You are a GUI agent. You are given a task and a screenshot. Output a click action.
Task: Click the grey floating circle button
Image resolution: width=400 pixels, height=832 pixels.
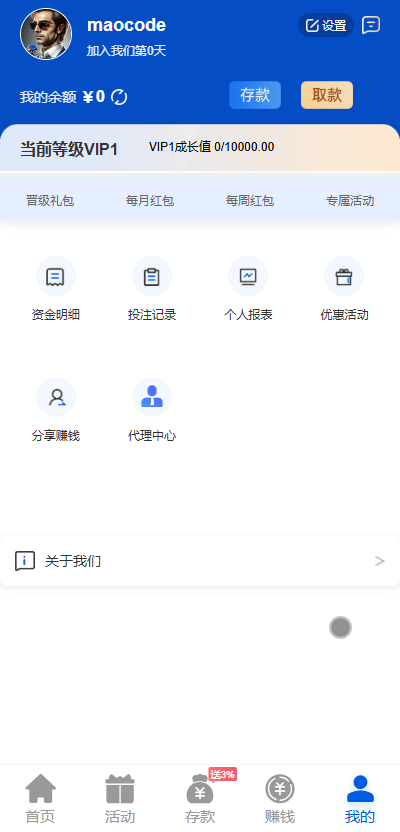340,628
